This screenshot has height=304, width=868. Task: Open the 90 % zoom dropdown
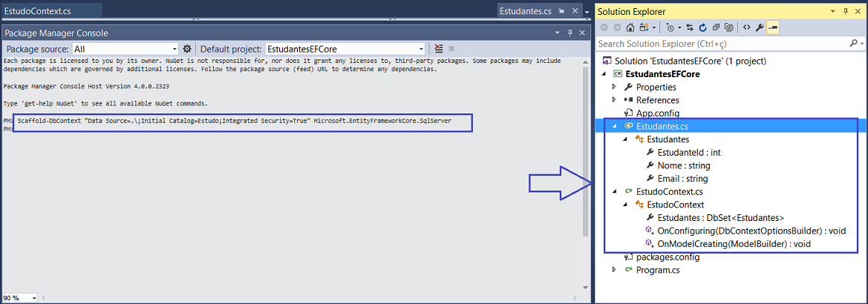[x=35, y=298]
